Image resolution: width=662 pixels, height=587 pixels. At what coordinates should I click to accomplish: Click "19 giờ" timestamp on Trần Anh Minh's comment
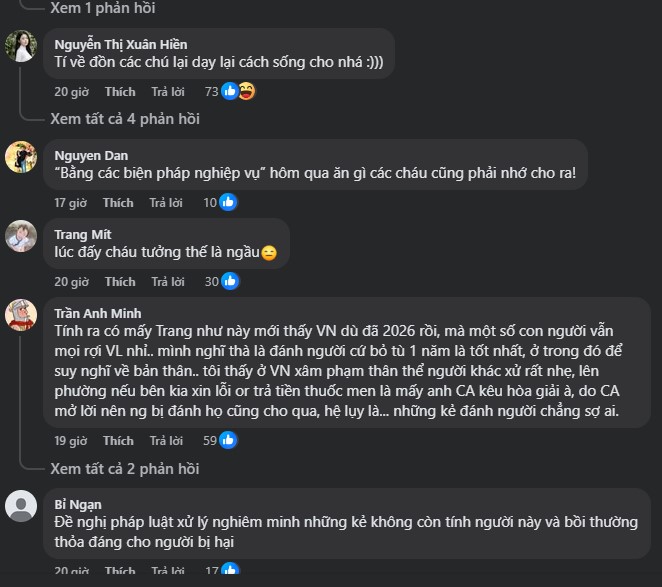click(70, 440)
